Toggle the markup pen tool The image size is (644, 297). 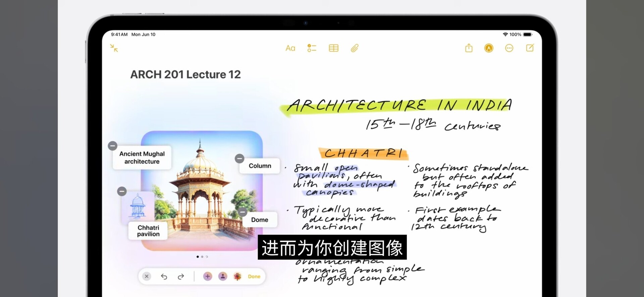tap(489, 48)
